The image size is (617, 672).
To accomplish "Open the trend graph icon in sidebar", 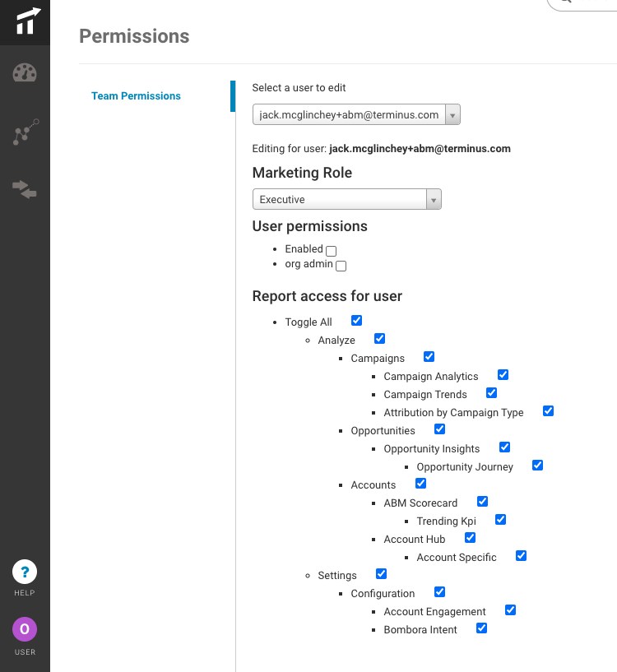I will tap(26, 132).
